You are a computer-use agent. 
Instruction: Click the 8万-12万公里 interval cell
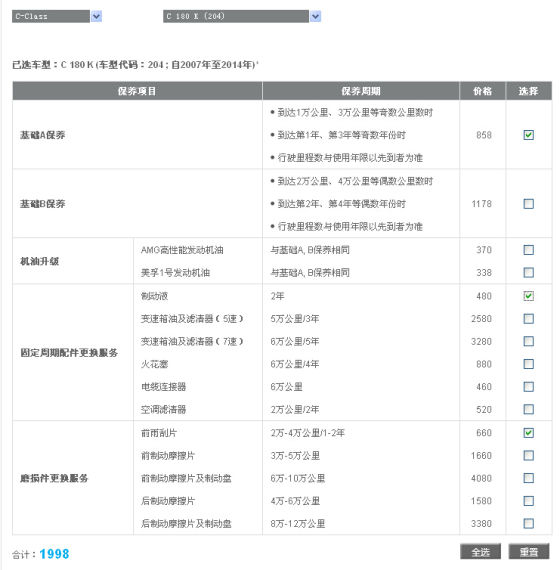tap(297, 524)
